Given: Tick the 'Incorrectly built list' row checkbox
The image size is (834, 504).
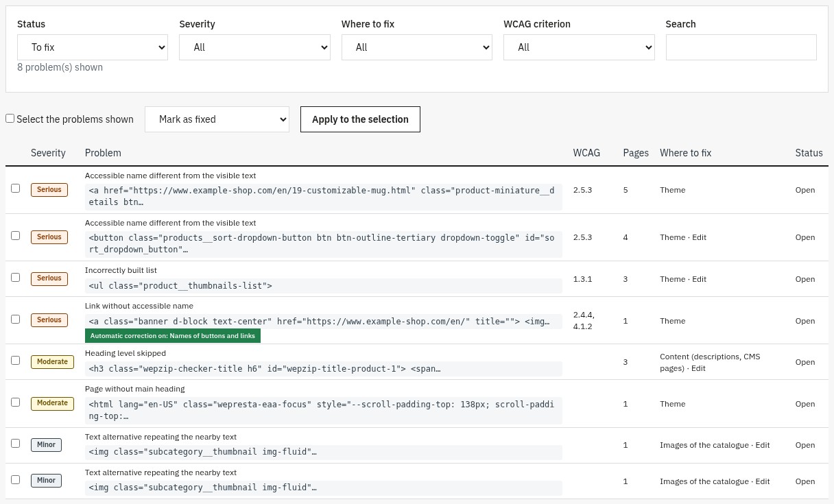Looking at the screenshot, I should click(x=15, y=277).
